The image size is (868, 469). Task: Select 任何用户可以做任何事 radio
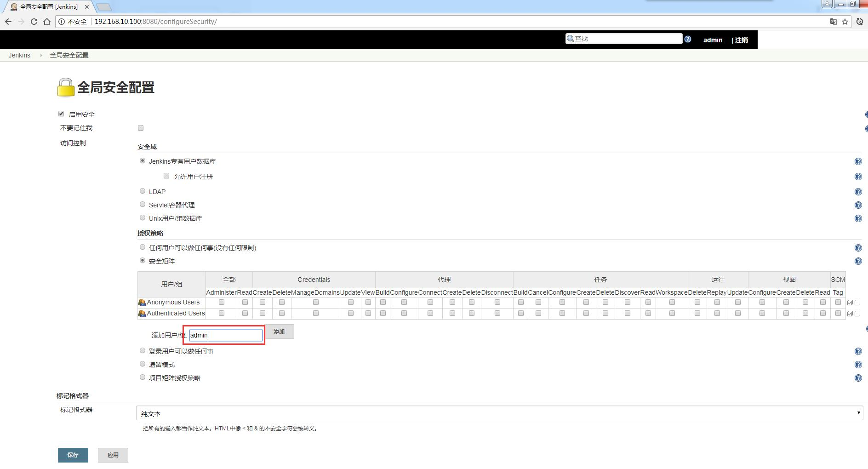click(143, 247)
